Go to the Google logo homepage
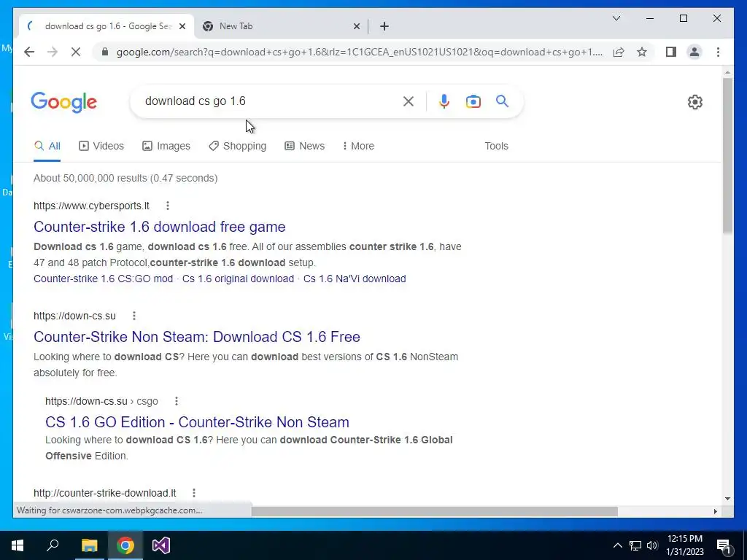This screenshot has width=747, height=560. 64,102
